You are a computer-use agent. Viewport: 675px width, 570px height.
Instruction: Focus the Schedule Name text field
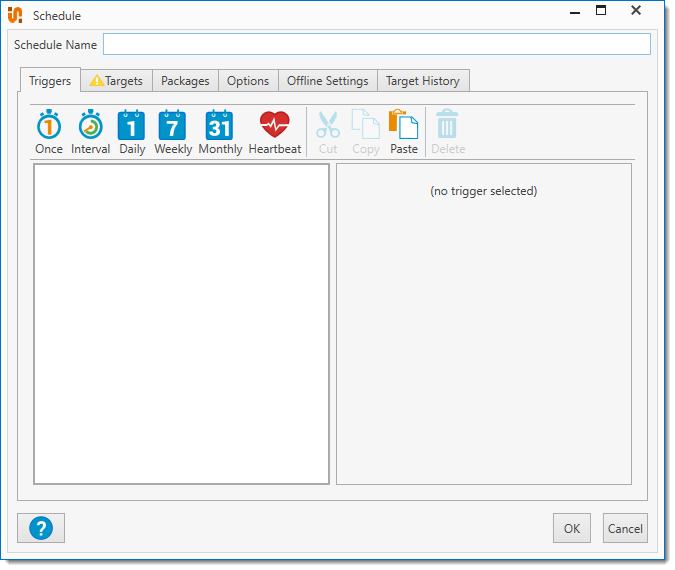click(x=376, y=44)
